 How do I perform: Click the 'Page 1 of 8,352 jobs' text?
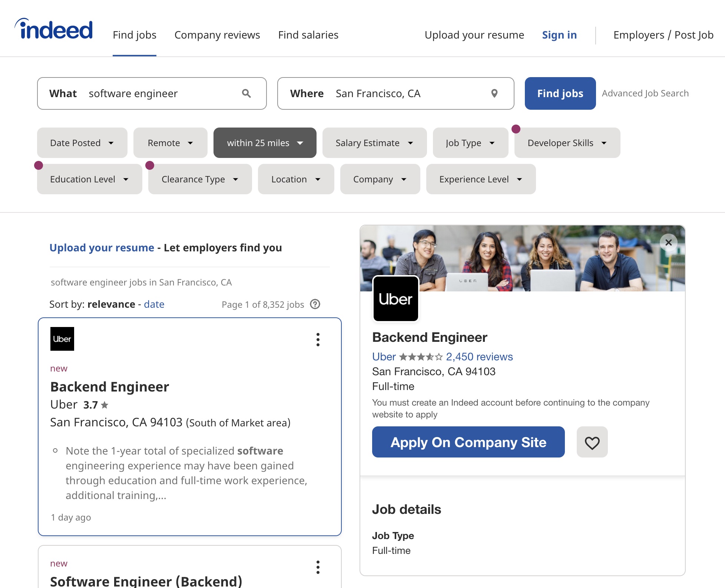(263, 304)
